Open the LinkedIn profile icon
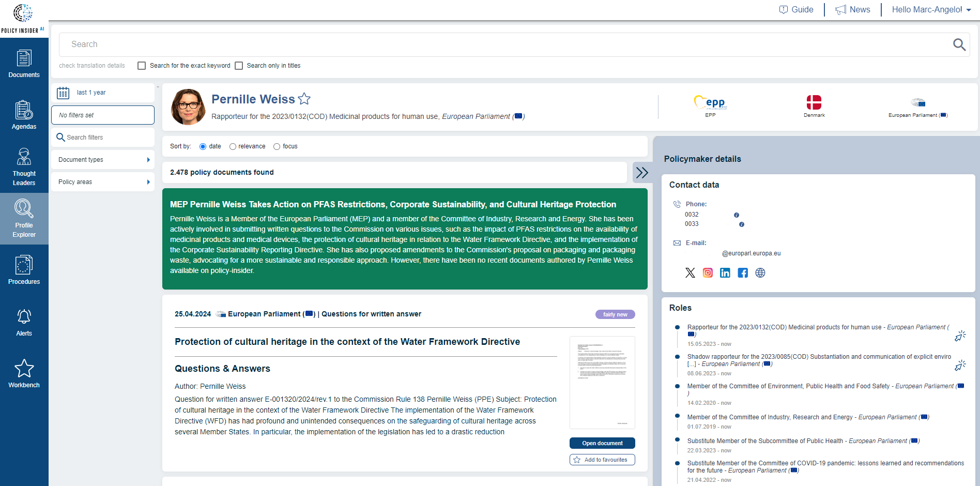Image resolution: width=980 pixels, height=486 pixels. click(x=725, y=273)
